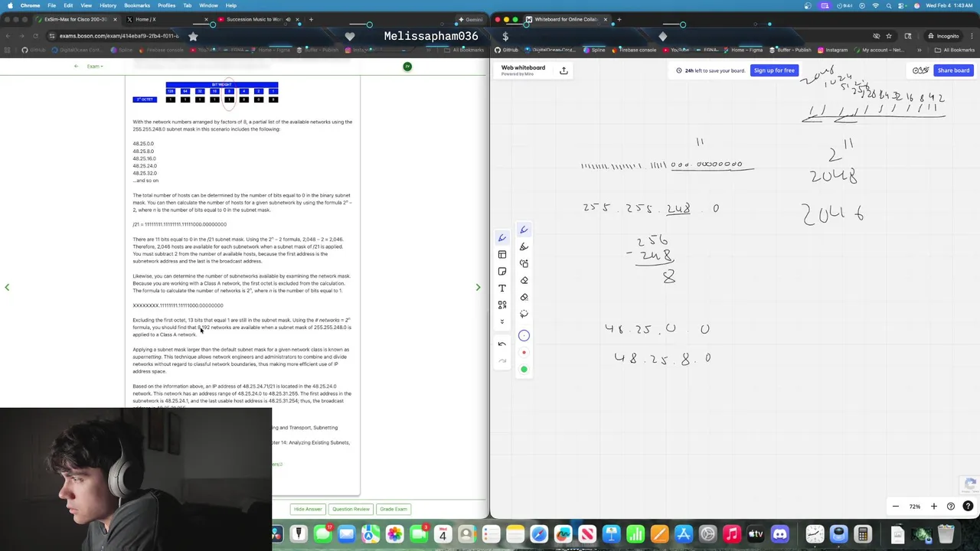Click the Question Review button
The width and height of the screenshot is (980, 551).
[351, 509]
